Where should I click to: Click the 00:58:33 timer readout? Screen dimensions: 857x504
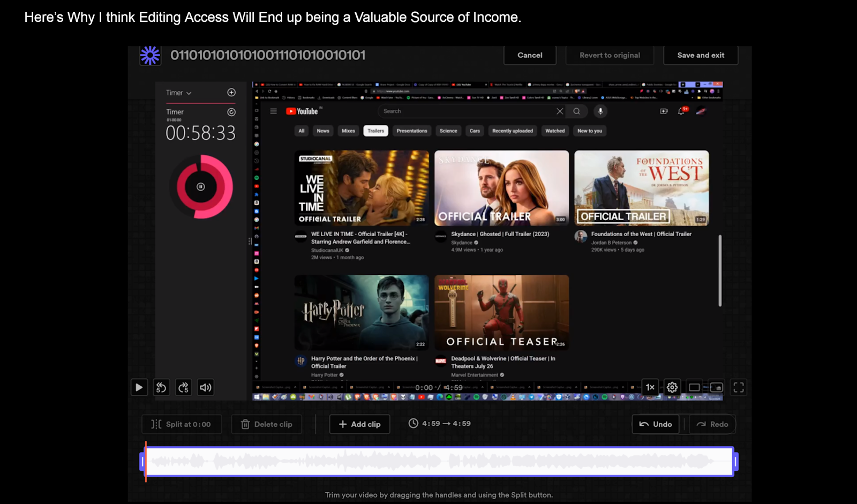pos(200,133)
